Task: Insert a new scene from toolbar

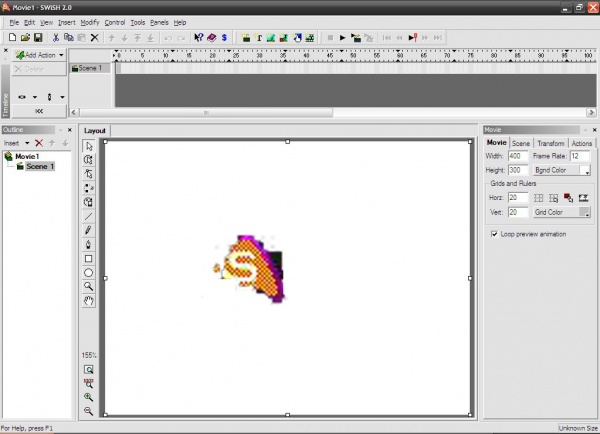Action: 246,38
